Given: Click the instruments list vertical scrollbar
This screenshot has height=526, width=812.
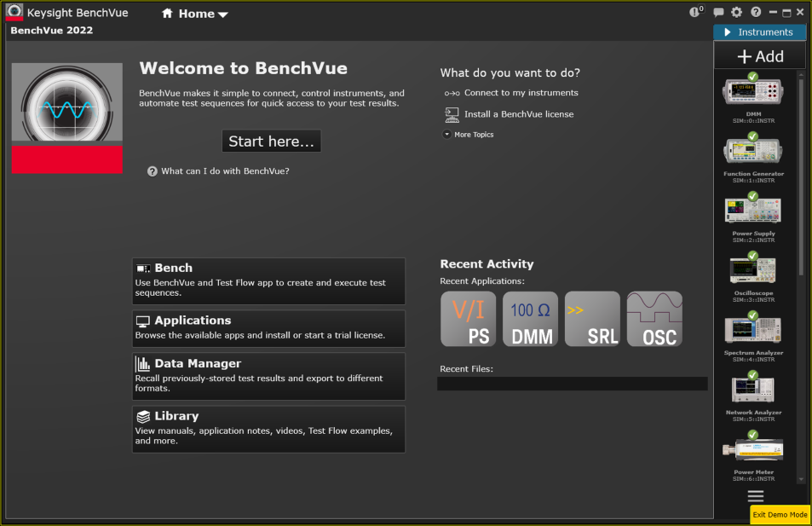Looking at the screenshot, I should [x=801, y=176].
